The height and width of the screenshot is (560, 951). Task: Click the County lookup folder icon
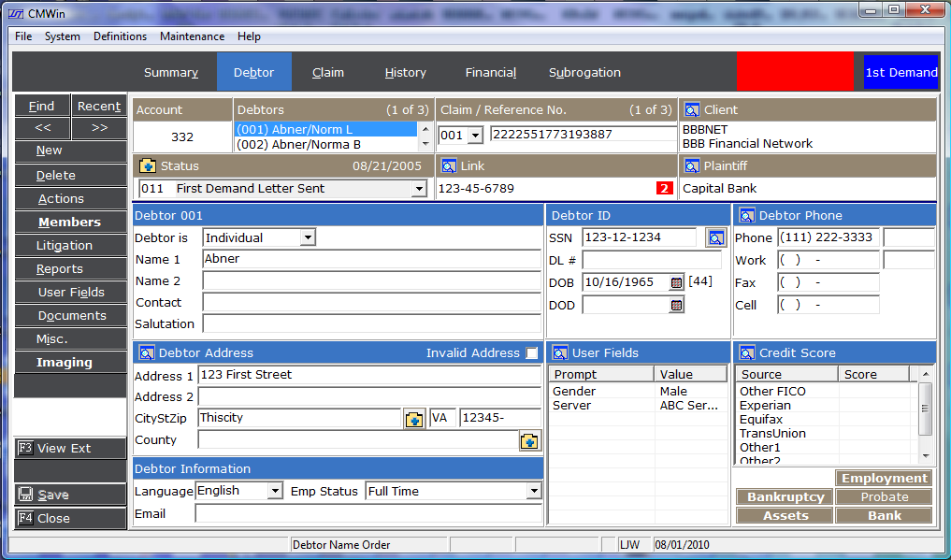coord(529,441)
